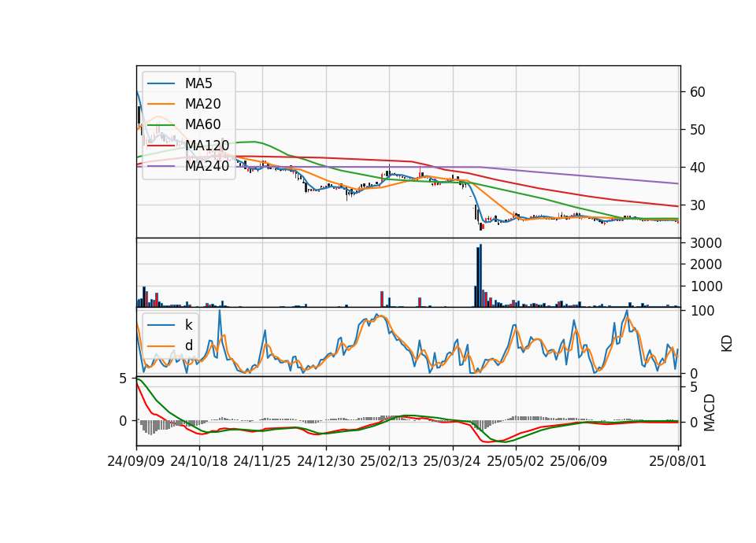This screenshot has height=543, width=756.
Task: Click the 24/11/25 date label
Action: 262,461
